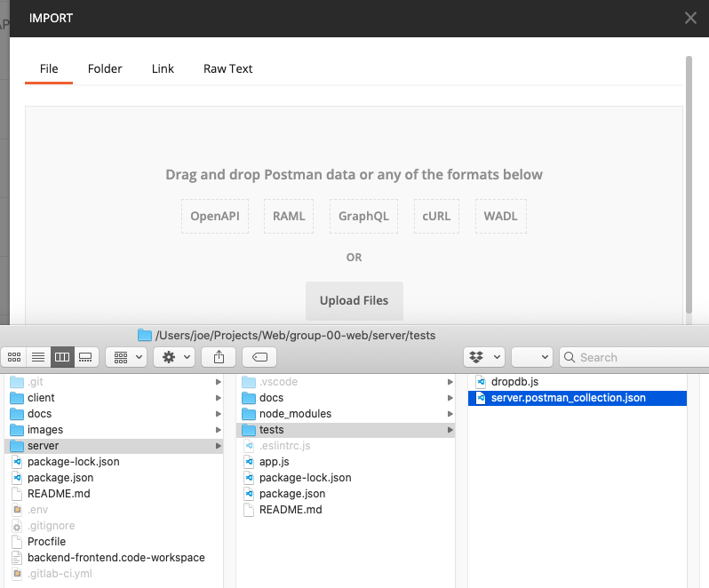Click the folder icon beside server
This screenshot has width=709, height=588.
click(x=17, y=446)
